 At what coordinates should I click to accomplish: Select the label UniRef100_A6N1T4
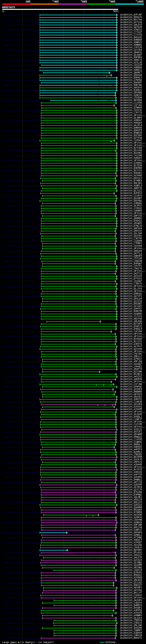[131, 60]
